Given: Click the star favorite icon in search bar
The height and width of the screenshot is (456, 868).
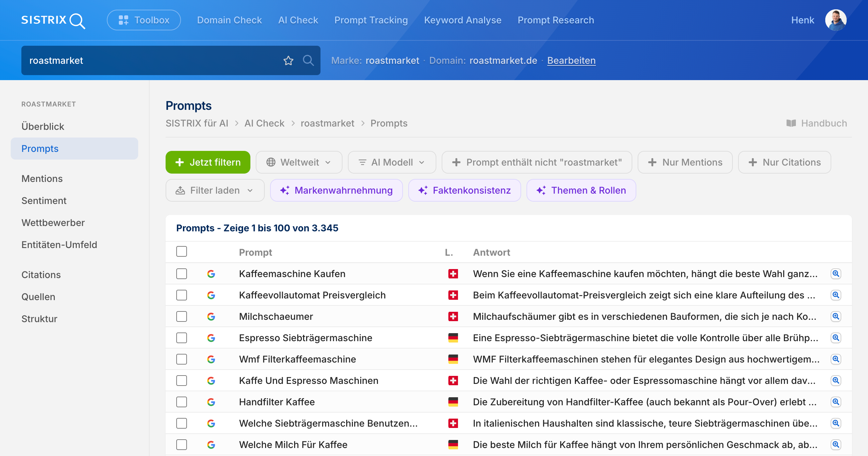Looking at the screenshot, I should pyautogui.click(x=288, y=61).
